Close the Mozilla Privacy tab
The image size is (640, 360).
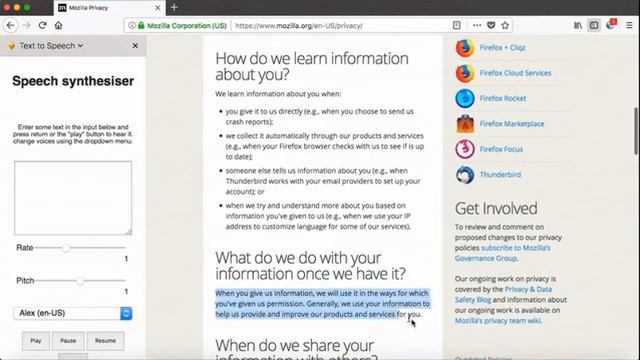(x=158, y=8)
